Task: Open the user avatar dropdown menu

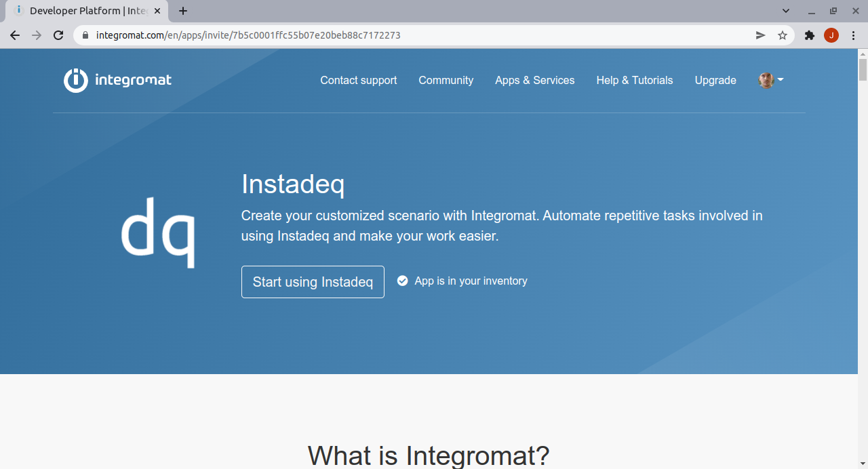Action: click(771, 80)
